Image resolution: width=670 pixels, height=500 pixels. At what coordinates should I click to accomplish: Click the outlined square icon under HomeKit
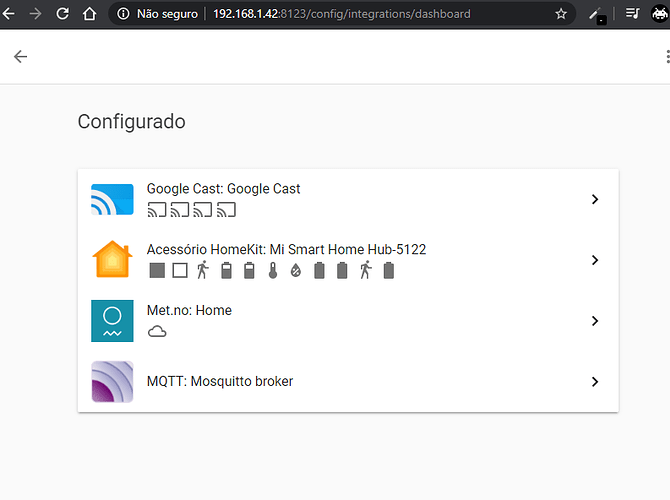[180, 271]
